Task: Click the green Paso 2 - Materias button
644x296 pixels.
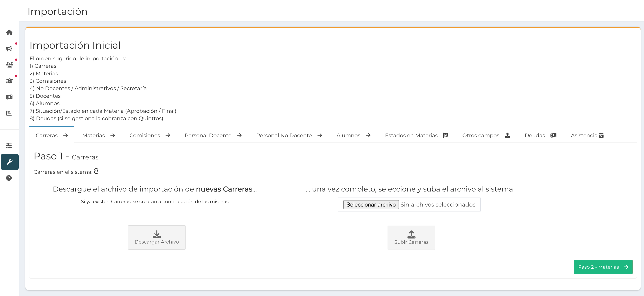Action: coord(603,267)
